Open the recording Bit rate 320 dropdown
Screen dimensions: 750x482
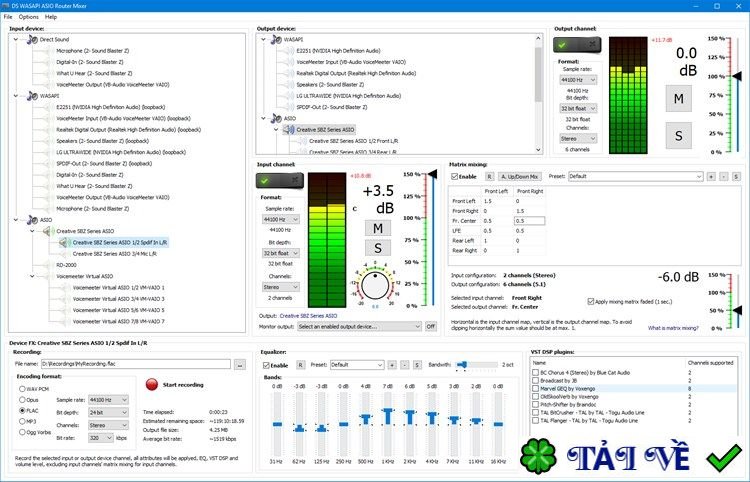[x=100, y=438]
